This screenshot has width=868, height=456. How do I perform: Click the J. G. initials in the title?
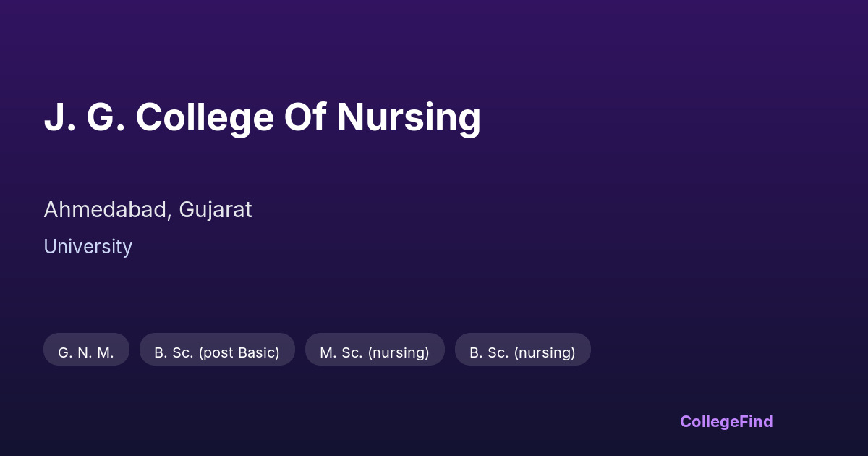point(84,117)
